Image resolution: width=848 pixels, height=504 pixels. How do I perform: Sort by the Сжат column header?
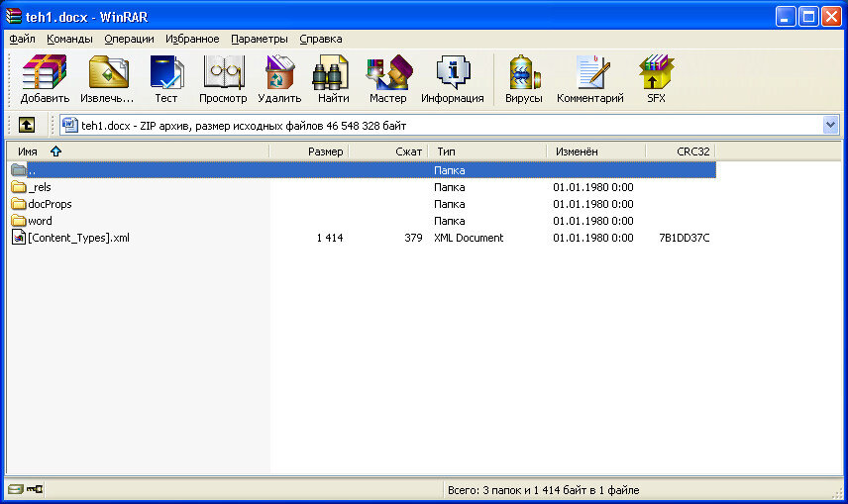point(388,151)
